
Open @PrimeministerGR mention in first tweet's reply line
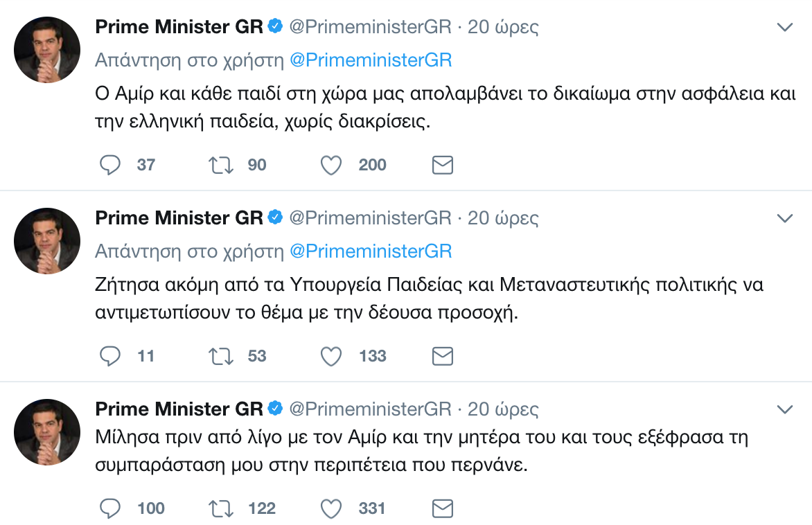tap(370, 60)
